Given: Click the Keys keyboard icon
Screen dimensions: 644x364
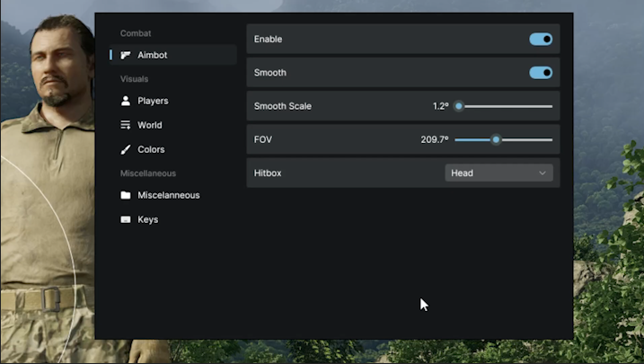Looking at the screenshot, I should tap(126, 220).
